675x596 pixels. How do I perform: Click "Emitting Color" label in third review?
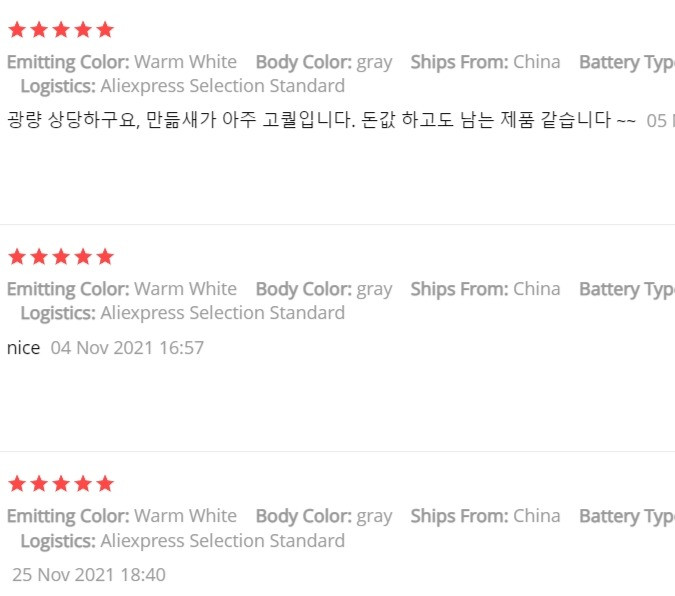click(68, 516)
